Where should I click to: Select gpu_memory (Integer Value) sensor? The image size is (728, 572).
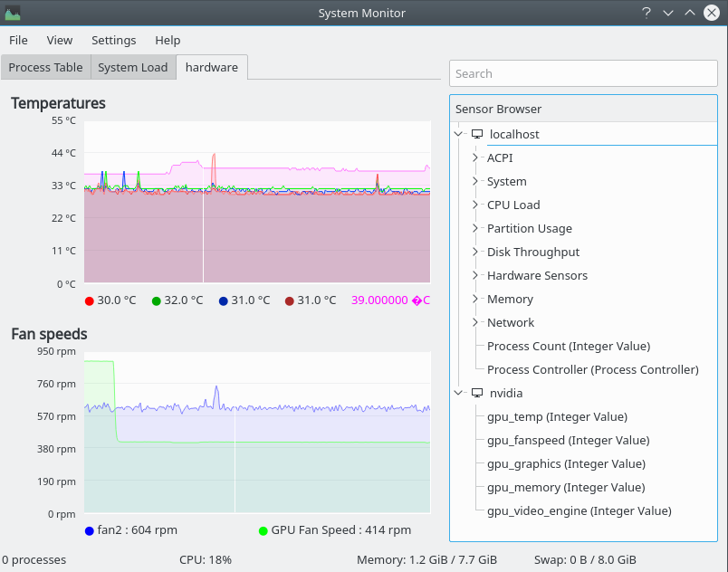tap(566, 488)
